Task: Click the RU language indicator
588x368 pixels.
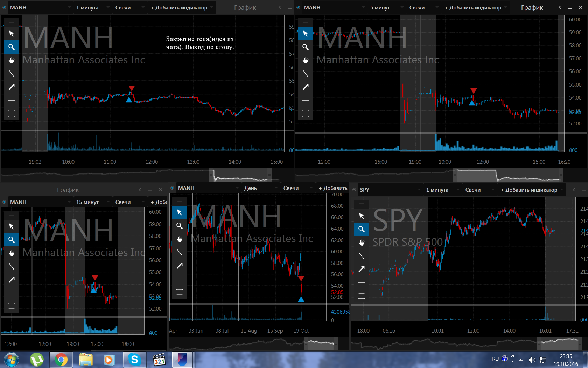Action: [x=495, y=359]
